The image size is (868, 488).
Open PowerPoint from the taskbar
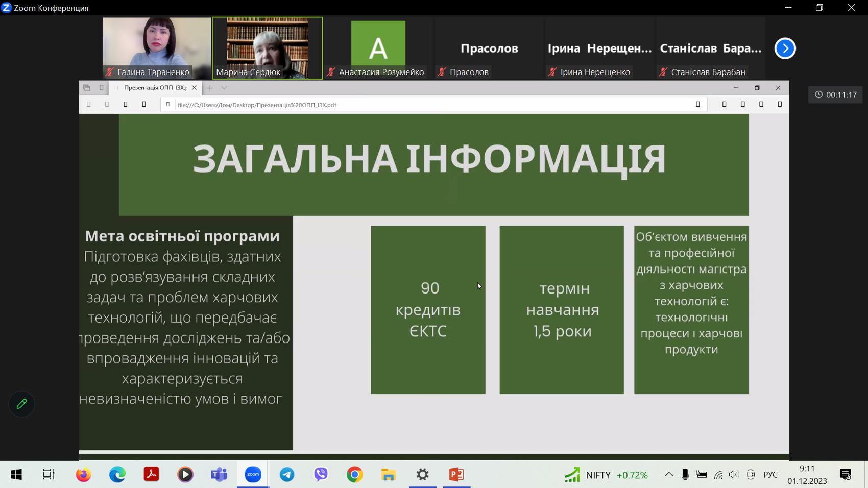point(456,475)
